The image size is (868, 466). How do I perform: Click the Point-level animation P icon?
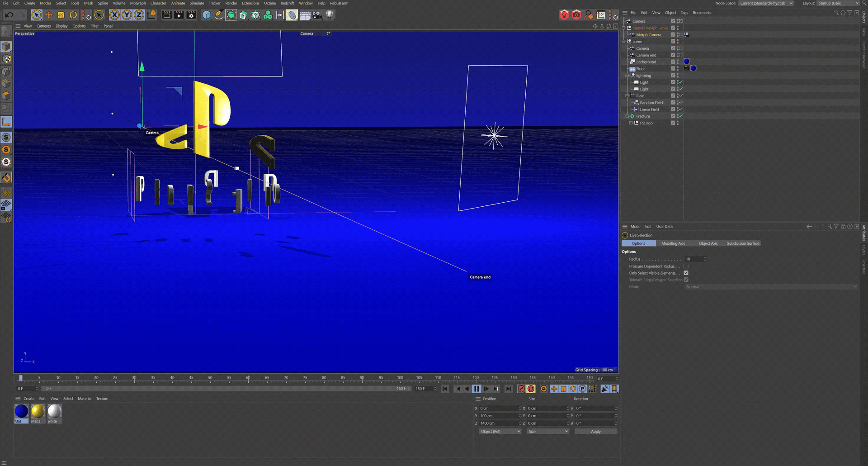[583, 389]
